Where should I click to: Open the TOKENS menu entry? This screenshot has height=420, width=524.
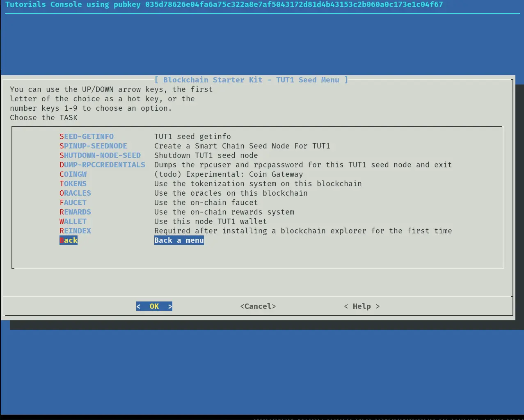(73, 184)
